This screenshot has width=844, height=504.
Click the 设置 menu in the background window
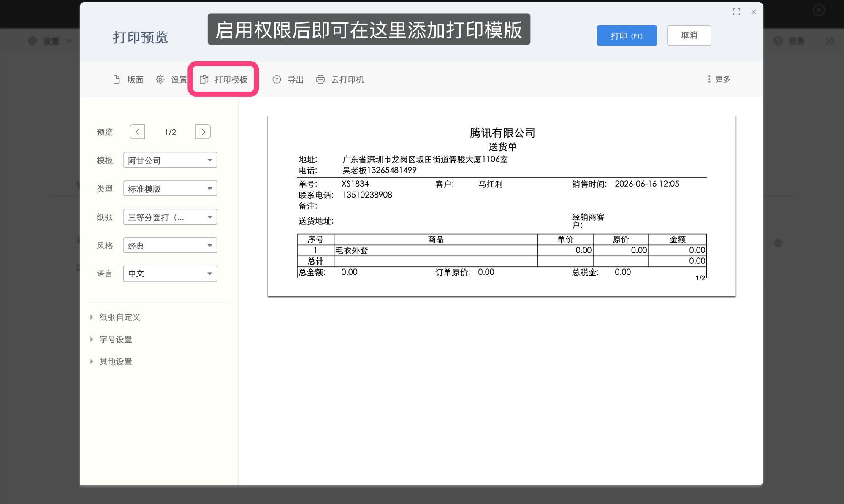pyautogui.click(x=51, y=41)
